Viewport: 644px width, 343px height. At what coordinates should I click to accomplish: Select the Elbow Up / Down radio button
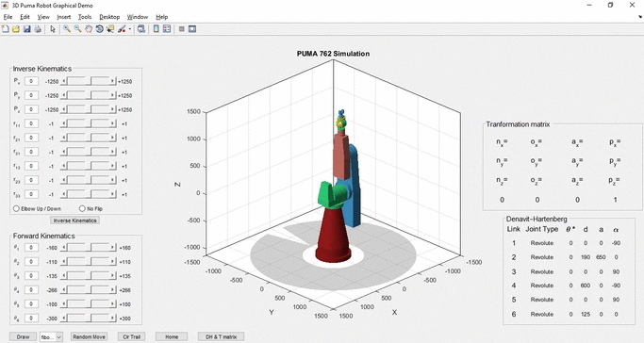(16, 208)
